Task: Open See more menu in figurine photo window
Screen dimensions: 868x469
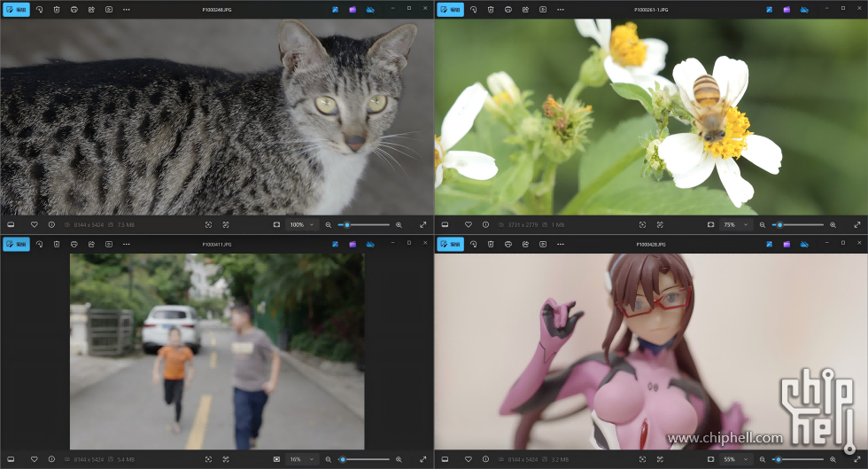Action: tap(560, 244)
